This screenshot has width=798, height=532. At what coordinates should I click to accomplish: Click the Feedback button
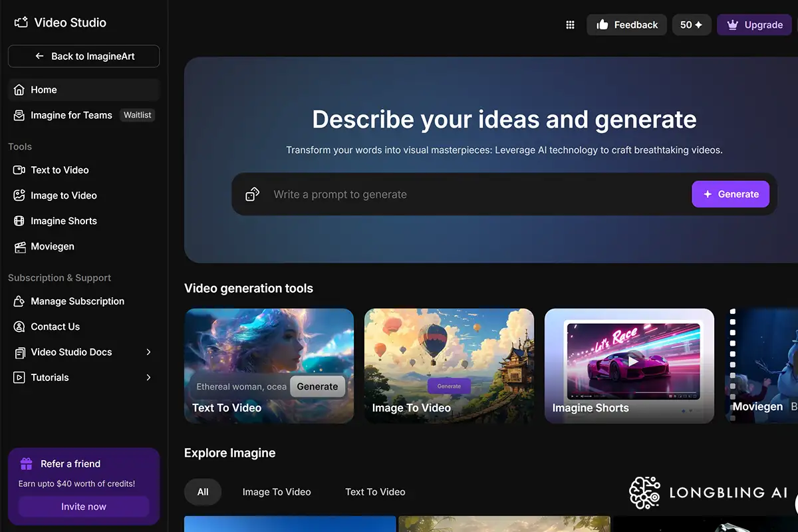coord(626,25)
